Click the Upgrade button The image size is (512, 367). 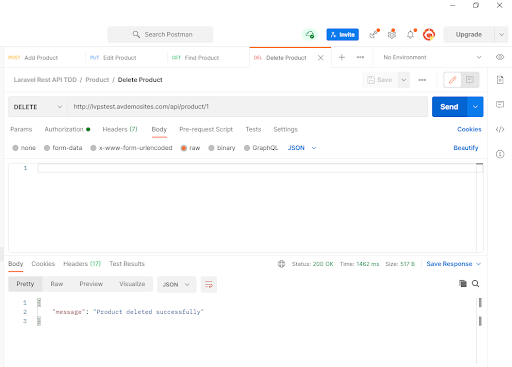click(469, 35)
